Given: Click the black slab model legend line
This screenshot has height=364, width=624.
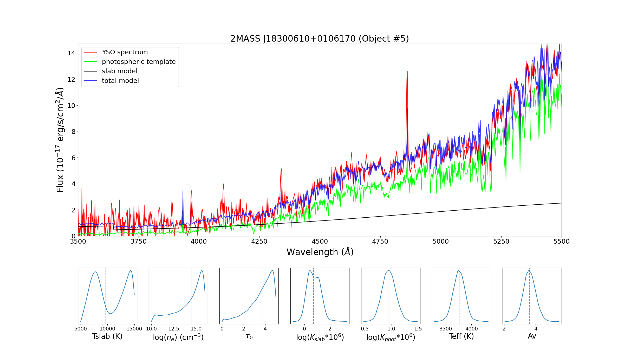Looking at the screenshot, I should [x=90, y=71].
